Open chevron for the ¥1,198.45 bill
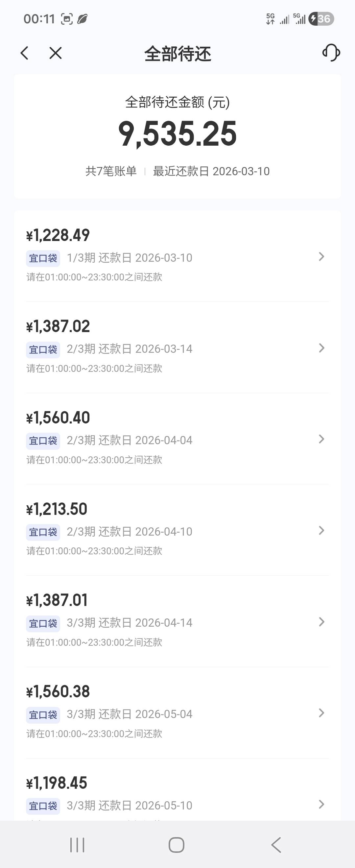The height and width of the screenshot is (868, 355). (321, 804)
